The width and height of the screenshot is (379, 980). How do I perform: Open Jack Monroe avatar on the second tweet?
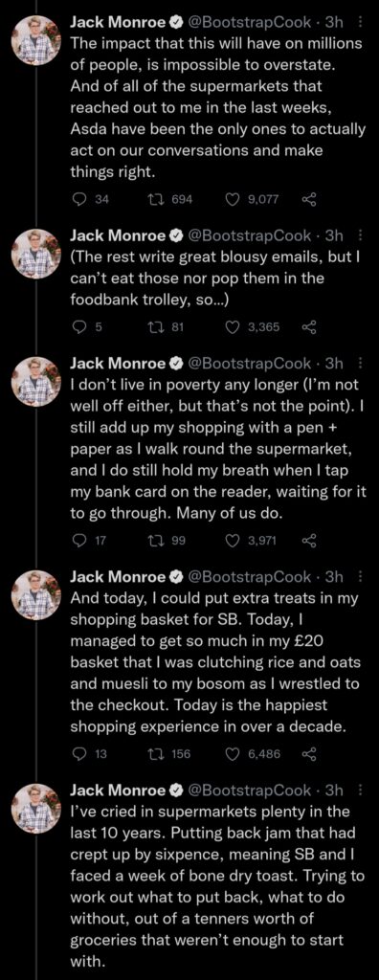(36, 253)
